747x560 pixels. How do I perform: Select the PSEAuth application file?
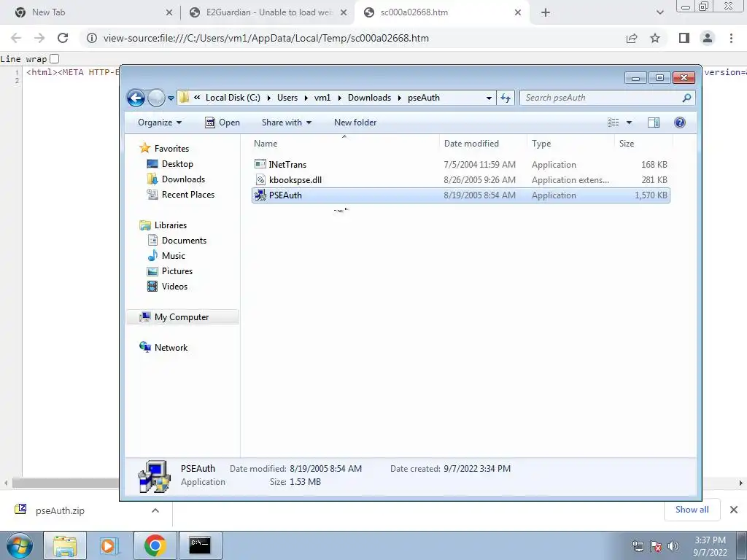click(461, 195)
